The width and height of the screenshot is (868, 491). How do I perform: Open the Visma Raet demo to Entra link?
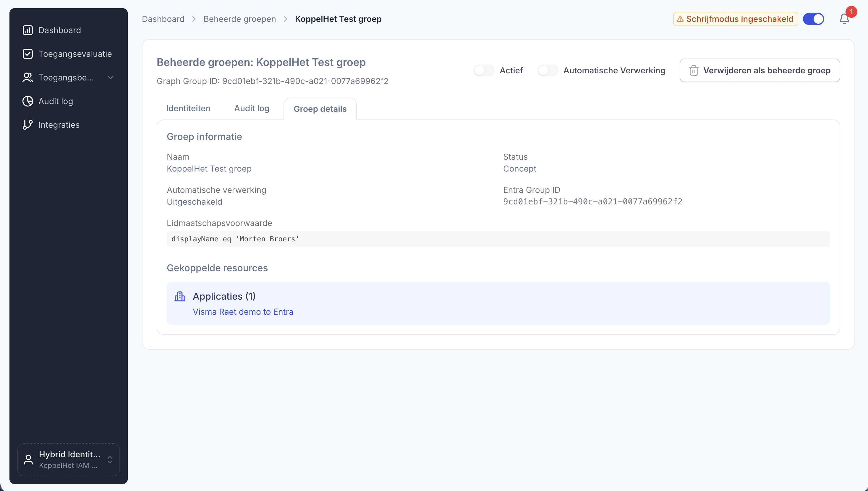pyautogui.click(x=243, y=312)
